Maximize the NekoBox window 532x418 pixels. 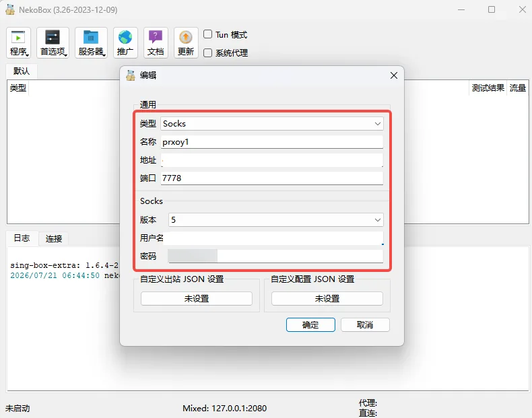[492, 9]
